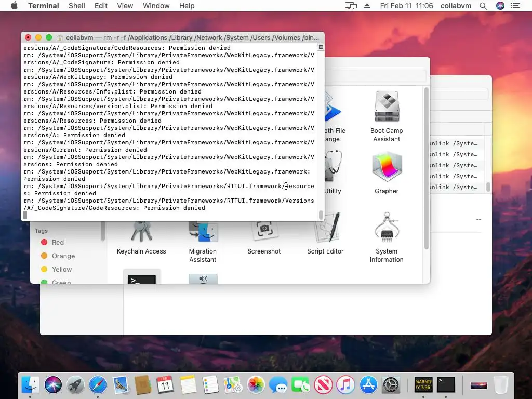Image resolution: width=532 pixels, height=399 pixels.
Task: Click the Finder window vertical scrollbar
Action: tap(427, 168)
